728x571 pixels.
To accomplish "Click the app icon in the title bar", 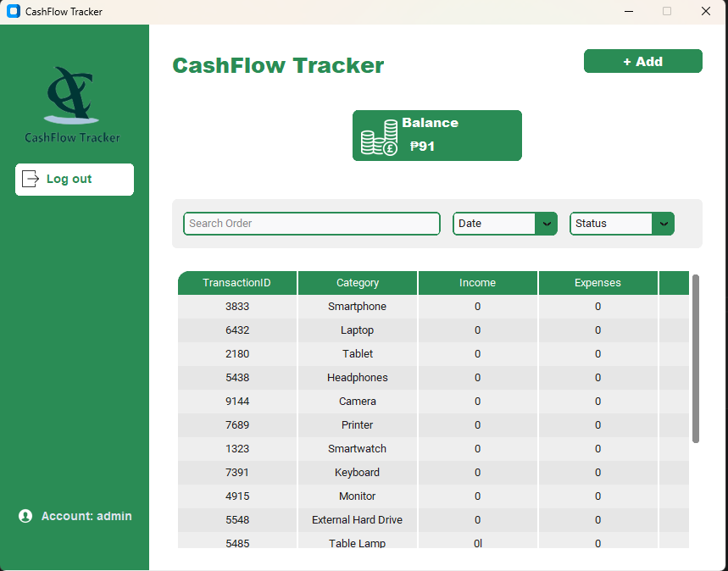I will coord(12,11).
